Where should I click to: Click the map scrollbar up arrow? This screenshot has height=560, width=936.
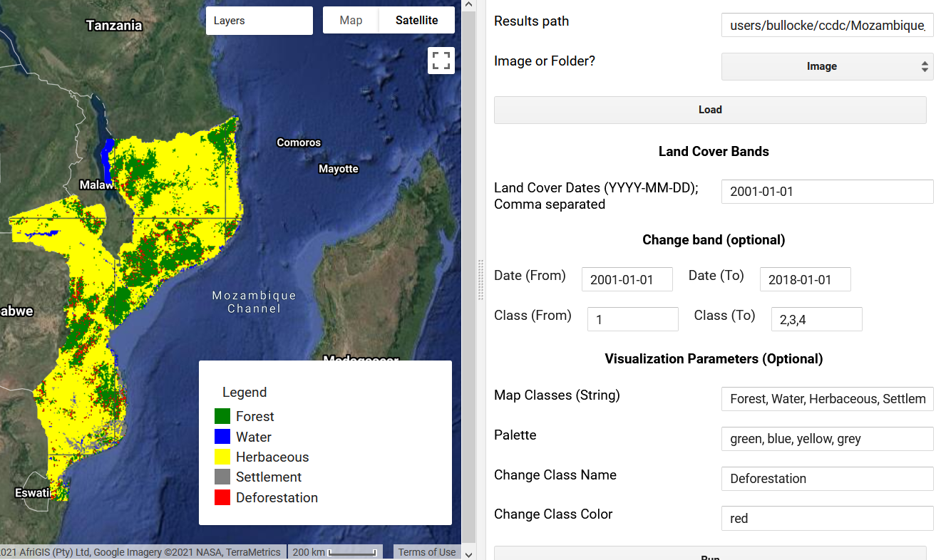(468, 6)
